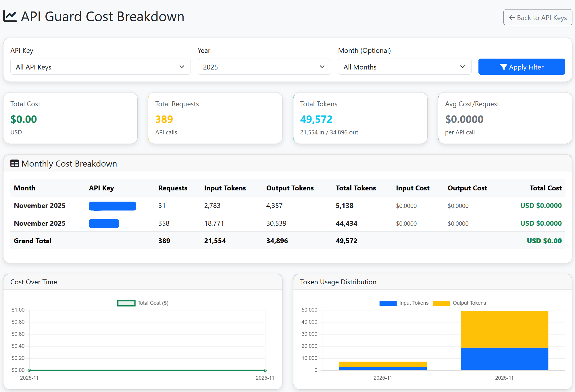The width and height of the screenshot is (575, 392).
Task: Click the filter icon on the Apply Filter button
Action: coord(503,67)
